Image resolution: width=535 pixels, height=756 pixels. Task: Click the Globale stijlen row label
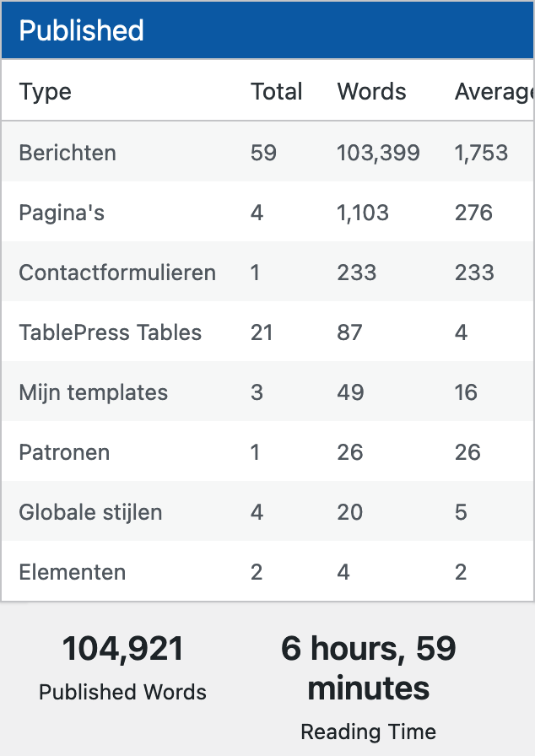point(90,512)
